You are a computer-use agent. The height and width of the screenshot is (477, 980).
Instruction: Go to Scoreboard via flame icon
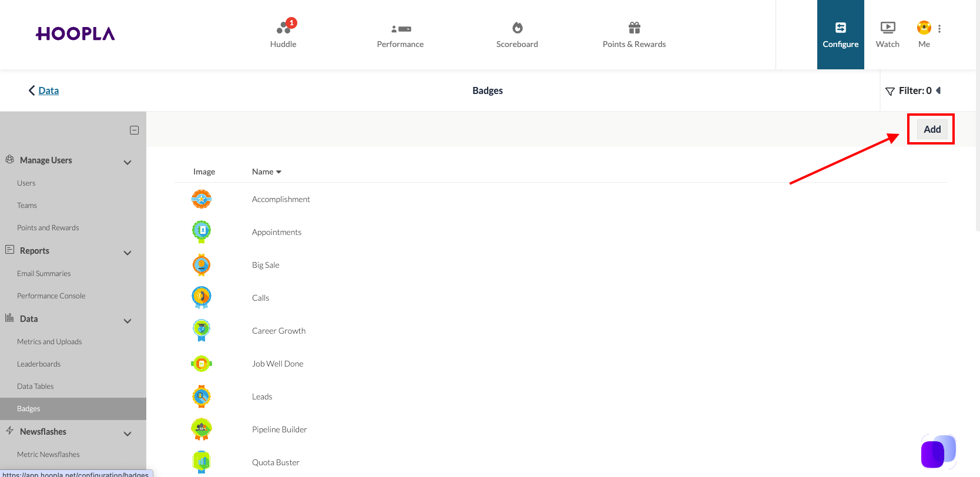tap(517, 28)
